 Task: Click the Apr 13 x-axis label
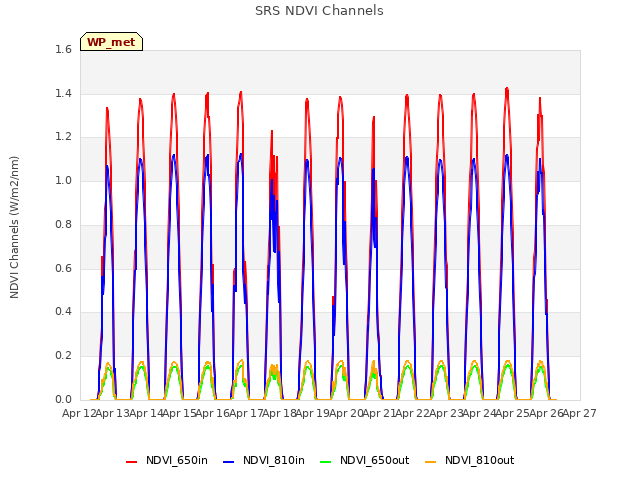tap(112, 413)
